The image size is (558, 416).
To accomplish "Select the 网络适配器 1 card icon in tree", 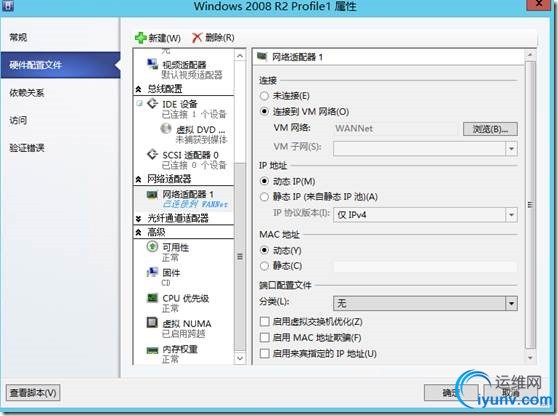I will tap(152, 195).
